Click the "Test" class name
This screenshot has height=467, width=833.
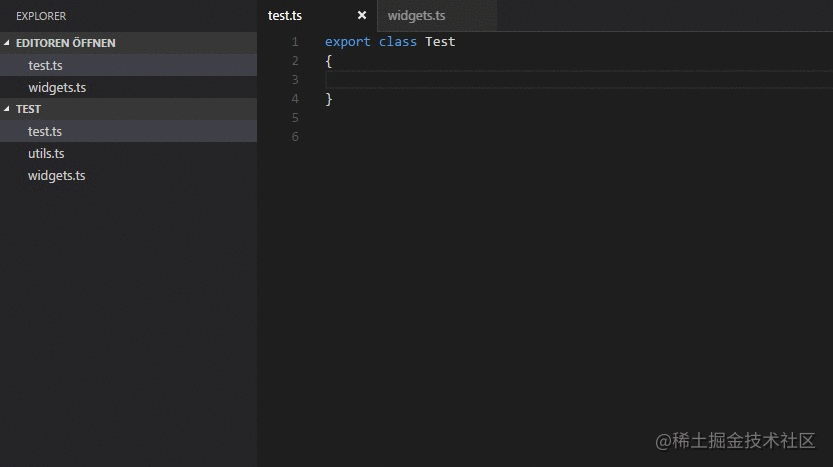pyautogui.click(x=440, y=42)
